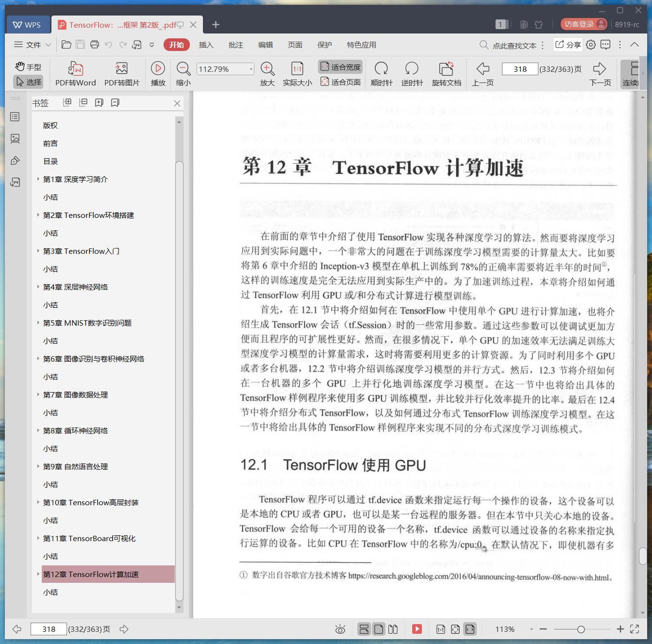
Task: Expand 第5章 MNIST数字识别问题 bookmark
Action: pos(38,323)
